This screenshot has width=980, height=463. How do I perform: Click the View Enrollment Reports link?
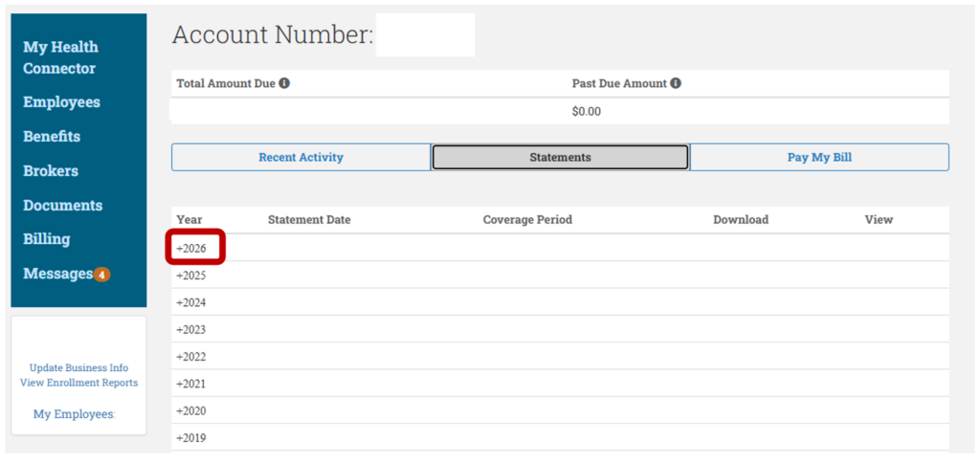coord(78,383)
